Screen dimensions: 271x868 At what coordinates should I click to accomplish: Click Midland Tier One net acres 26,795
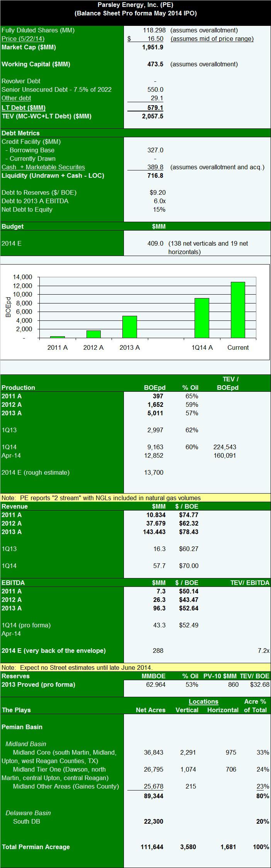[x=154, y=770]
